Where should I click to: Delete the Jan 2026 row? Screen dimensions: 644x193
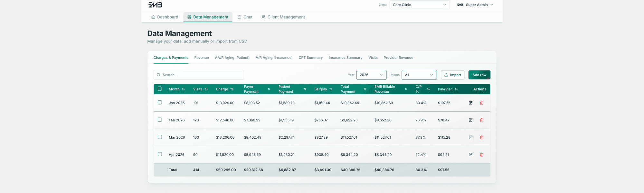pos(482,103)
